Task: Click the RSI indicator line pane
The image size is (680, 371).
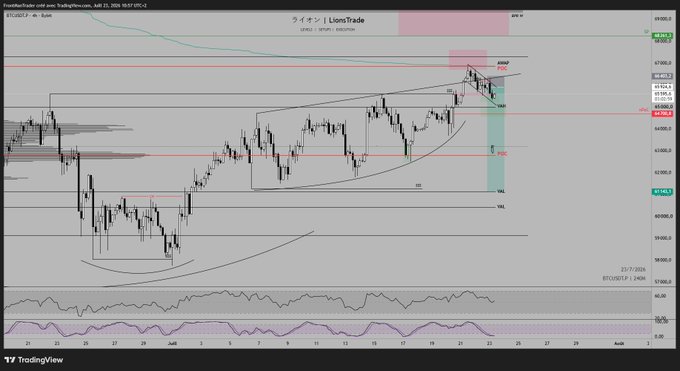Action: pyautogui.click(x=327, y=302)
